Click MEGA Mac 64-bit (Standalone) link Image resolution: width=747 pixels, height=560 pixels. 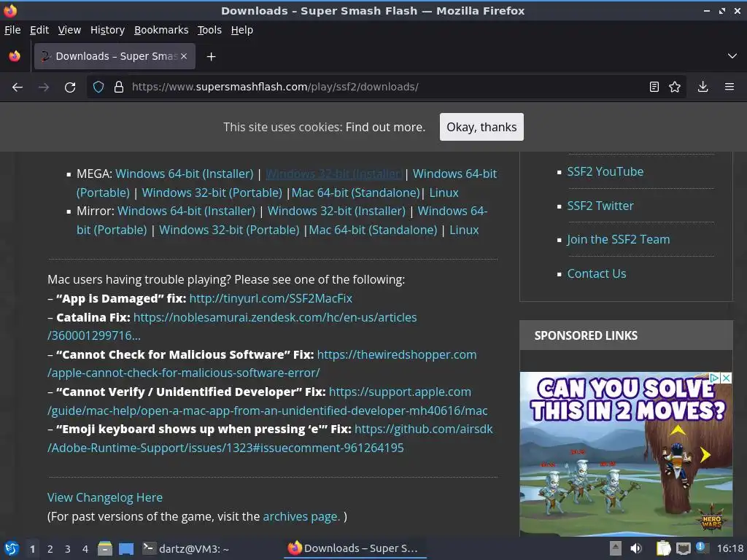[x=355, y=192]
